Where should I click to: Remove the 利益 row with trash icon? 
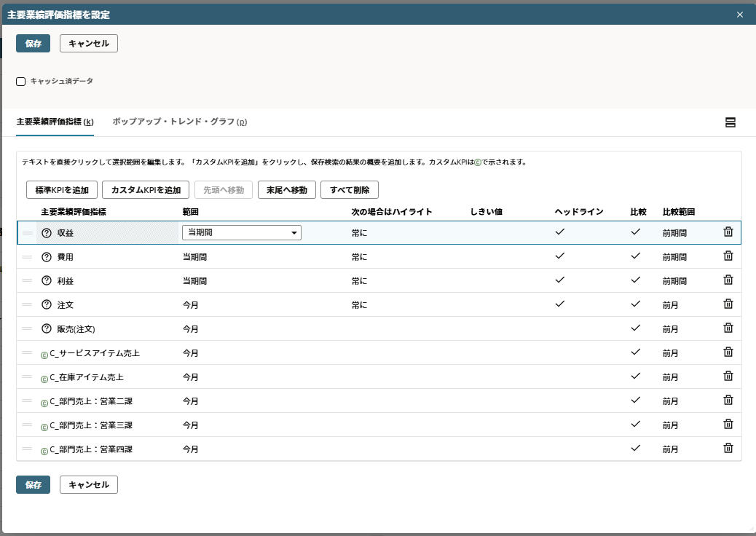(x=728, y=280)
